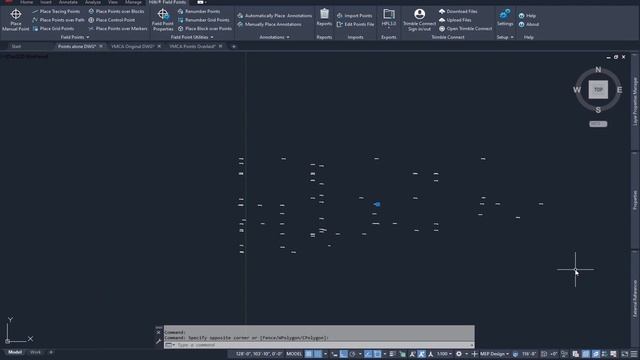Click Open Trimble Connect

[465, 29]
